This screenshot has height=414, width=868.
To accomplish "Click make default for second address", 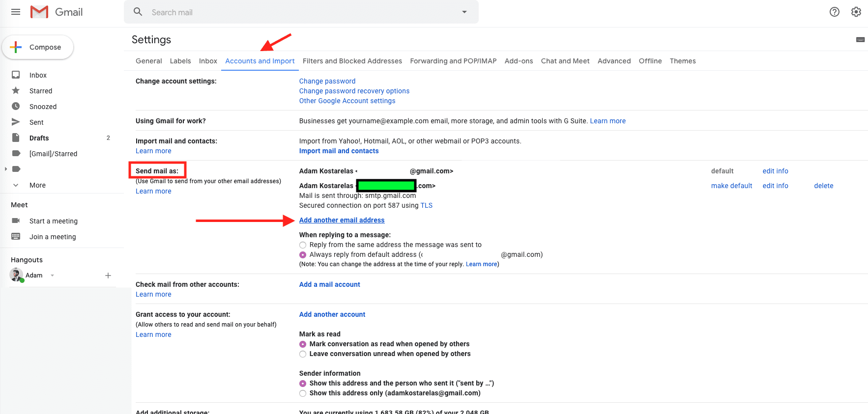I will (x=731, y=186).
